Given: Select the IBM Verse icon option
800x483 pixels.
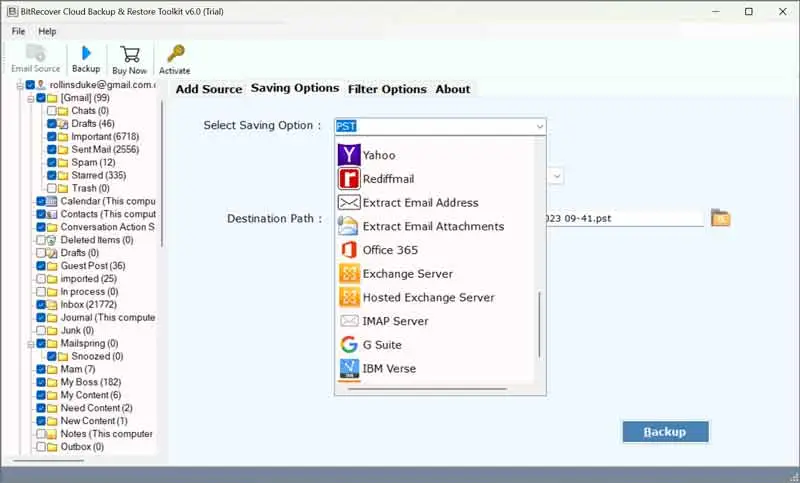Looking at the screenshot, I should 349,369.
